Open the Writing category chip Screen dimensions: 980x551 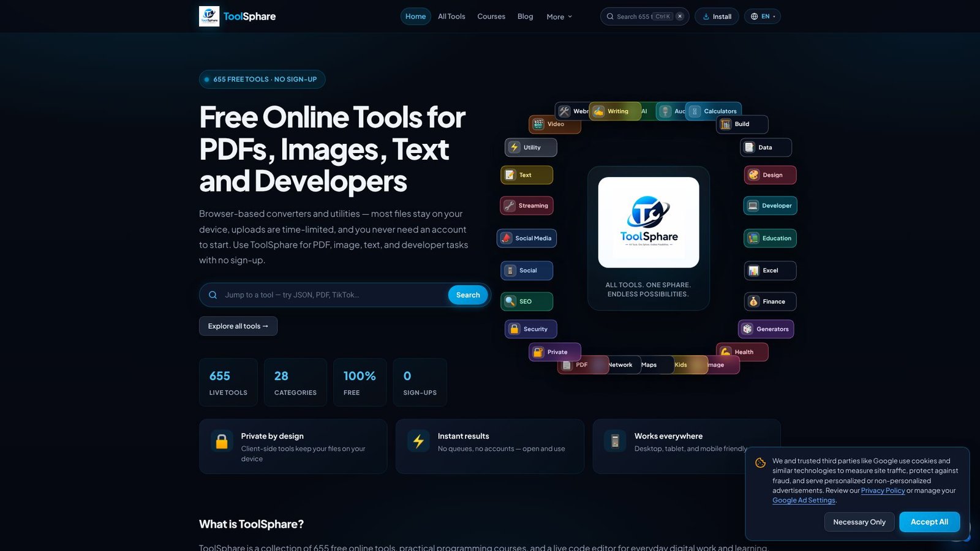tap(614, 111)
